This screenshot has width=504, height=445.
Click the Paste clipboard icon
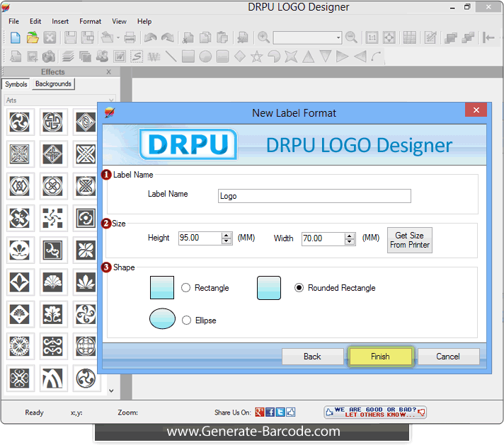(222, 37)
